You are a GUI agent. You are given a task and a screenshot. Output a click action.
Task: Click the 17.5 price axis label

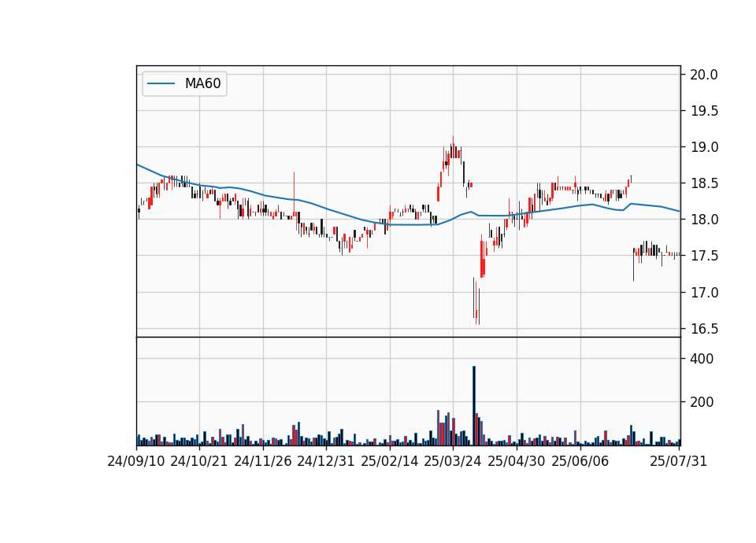pyautogui.click(x=704, y=256)
